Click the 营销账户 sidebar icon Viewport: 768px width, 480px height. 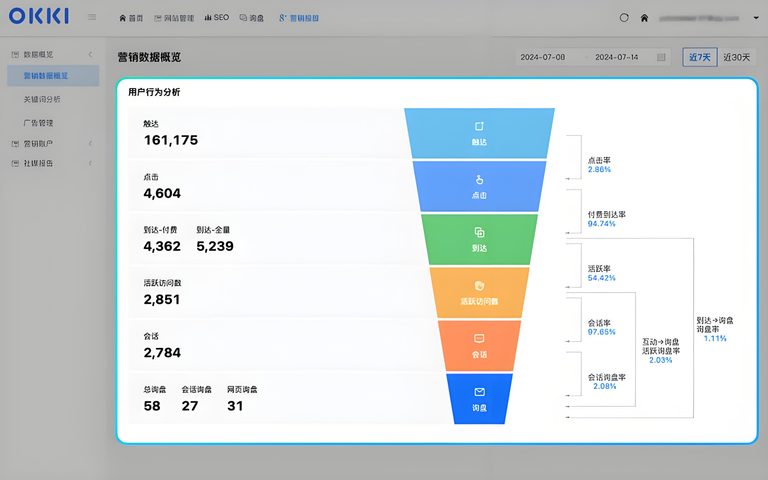point(15,144)
